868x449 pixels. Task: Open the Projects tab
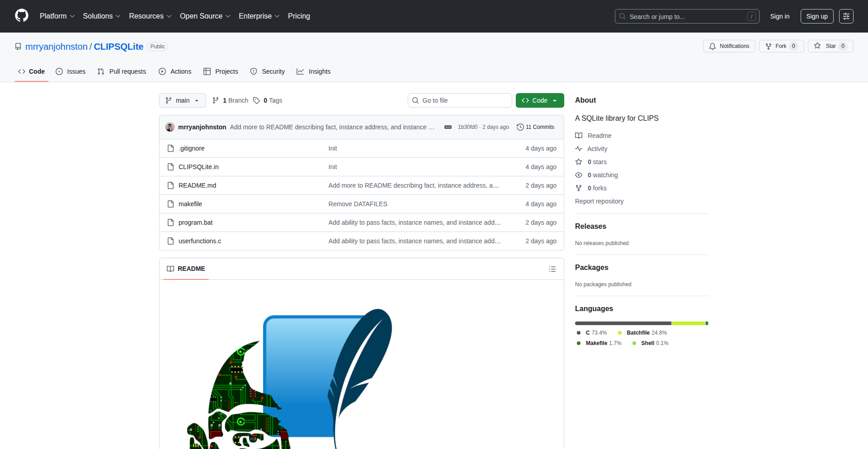click(x=221, y=71)
